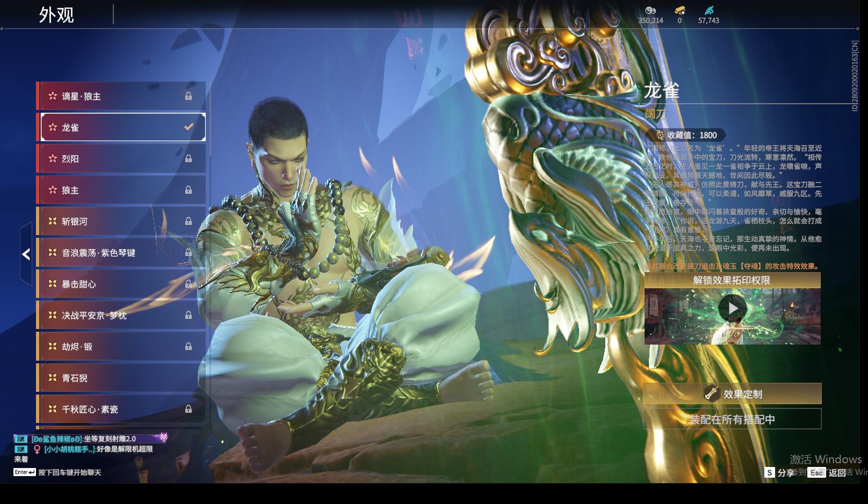Select the 狼主 skin
868x504 pixels.
click(121, 190)
